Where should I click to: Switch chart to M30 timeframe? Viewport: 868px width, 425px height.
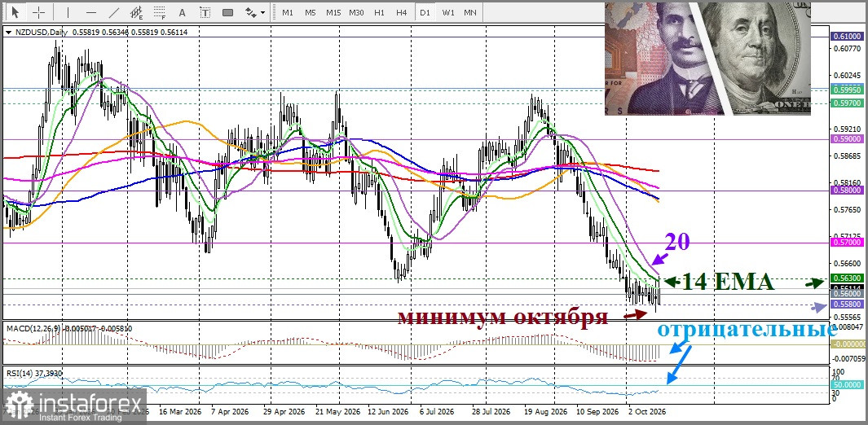coord(356,11)
